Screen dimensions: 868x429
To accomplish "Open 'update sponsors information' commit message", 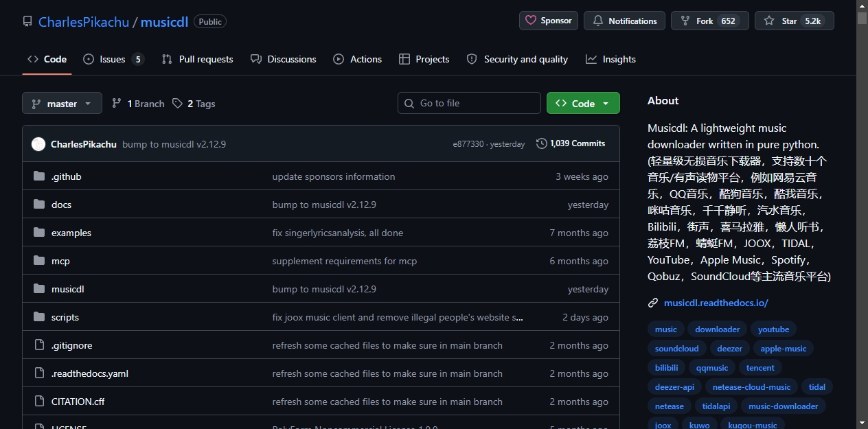I will pos(334,176).
